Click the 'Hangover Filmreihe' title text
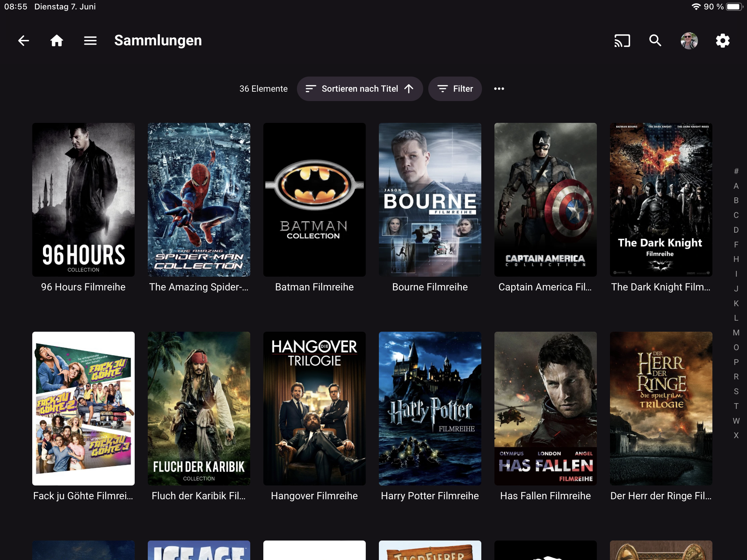 [314, 496]
